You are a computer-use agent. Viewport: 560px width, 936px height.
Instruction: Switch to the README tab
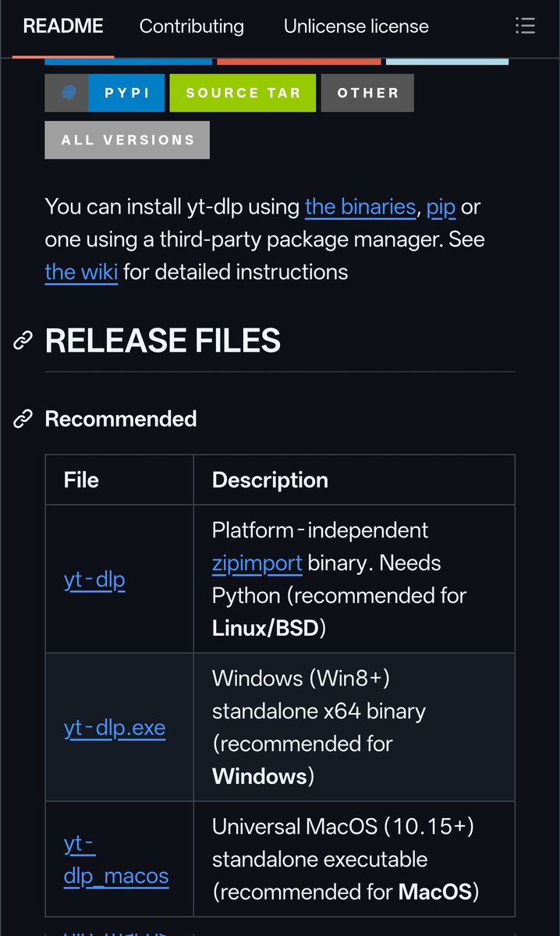[63, 26]
